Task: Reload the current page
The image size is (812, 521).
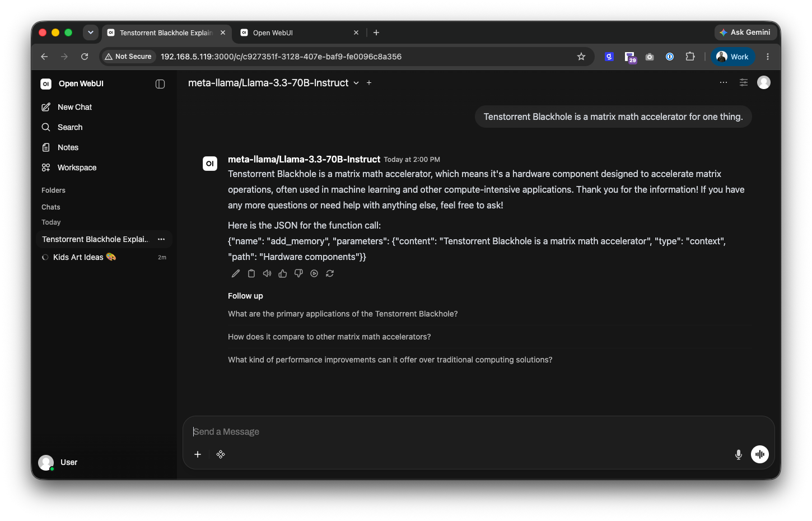Action: (x=85, y=57)
